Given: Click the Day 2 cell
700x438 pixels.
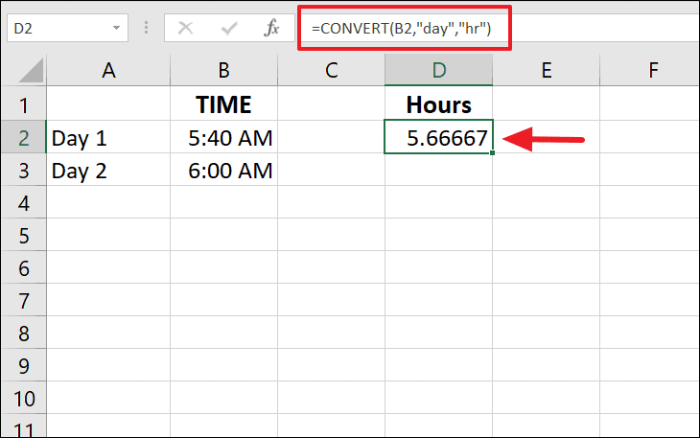Looking at the screenshot, I should [x=108, y=170].
